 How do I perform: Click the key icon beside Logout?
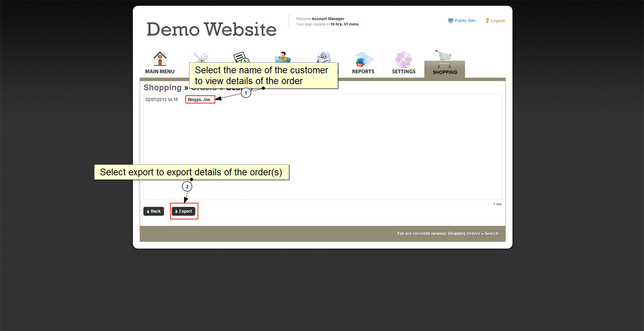[x=487, y=21]
